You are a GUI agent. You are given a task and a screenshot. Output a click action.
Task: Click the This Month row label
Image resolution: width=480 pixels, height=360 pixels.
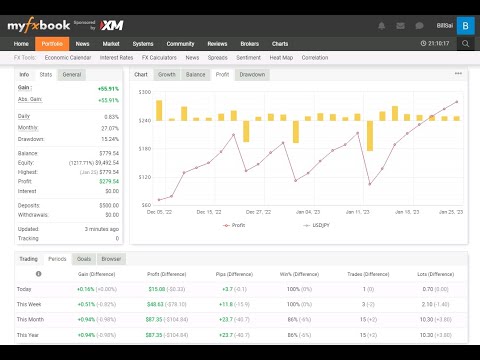tap(30, 319)
